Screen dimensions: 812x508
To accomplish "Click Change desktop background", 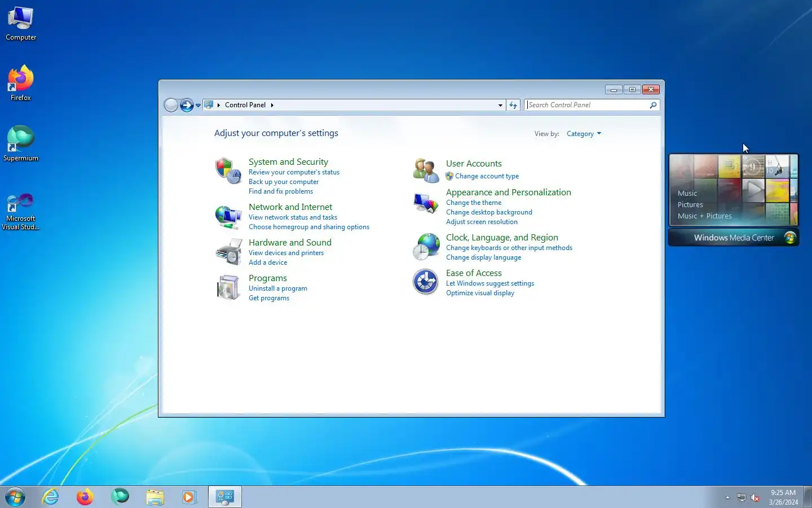I will point(489,212).
